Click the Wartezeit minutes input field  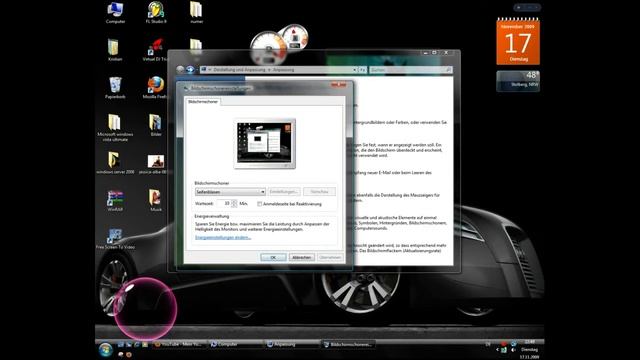[224, 203]
